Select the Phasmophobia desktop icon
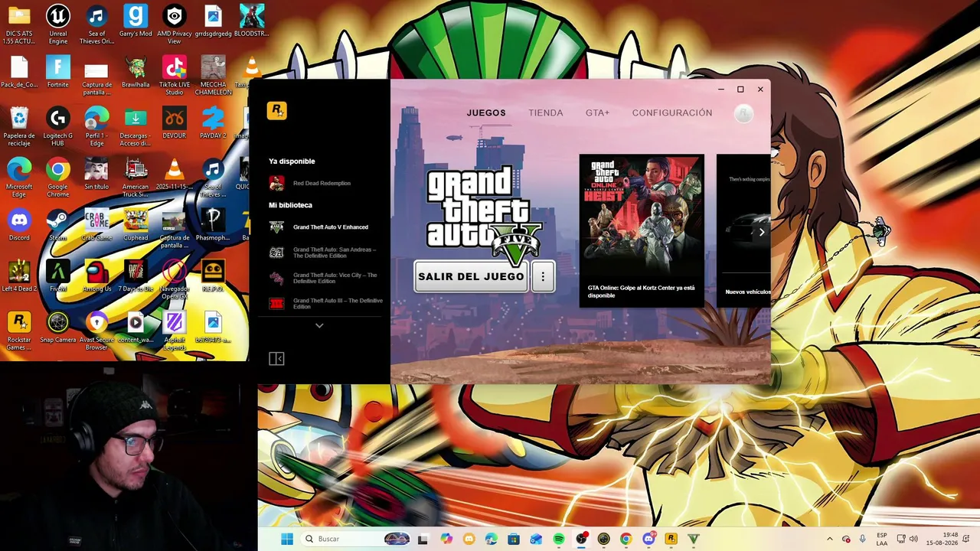Screen dimensions: 980x551 pos(213,225)
